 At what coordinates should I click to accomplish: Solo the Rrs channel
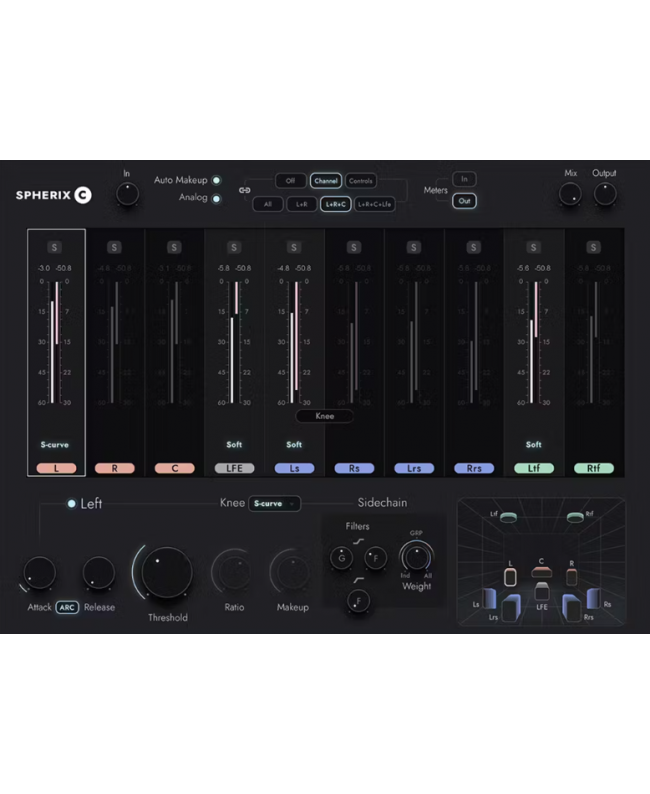(x=473, y=247)
